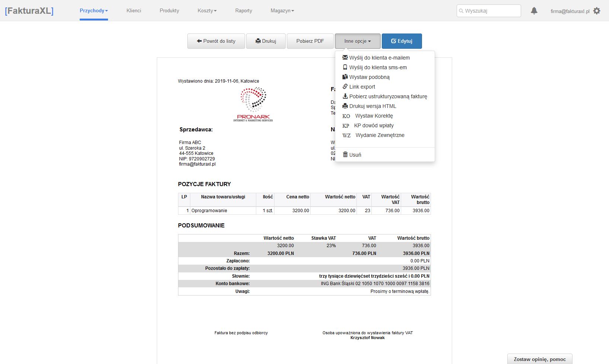The height and width of the screenshot is (364, 609).
Task: Click the notification bell icon
Action: pyautogui.click(x=534, y=11)
